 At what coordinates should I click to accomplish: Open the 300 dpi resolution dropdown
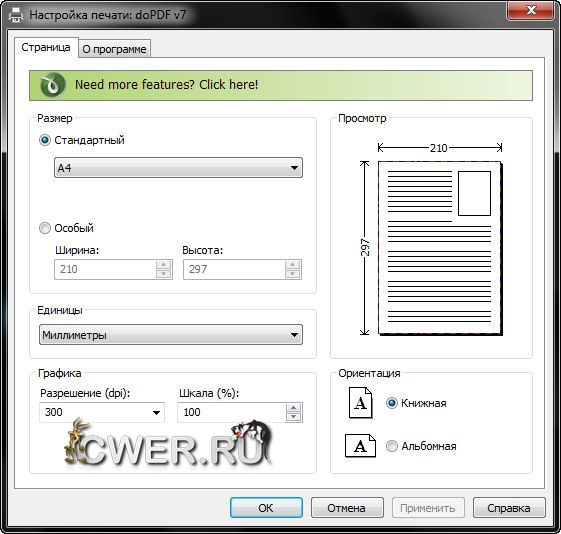tap(102, 412)
